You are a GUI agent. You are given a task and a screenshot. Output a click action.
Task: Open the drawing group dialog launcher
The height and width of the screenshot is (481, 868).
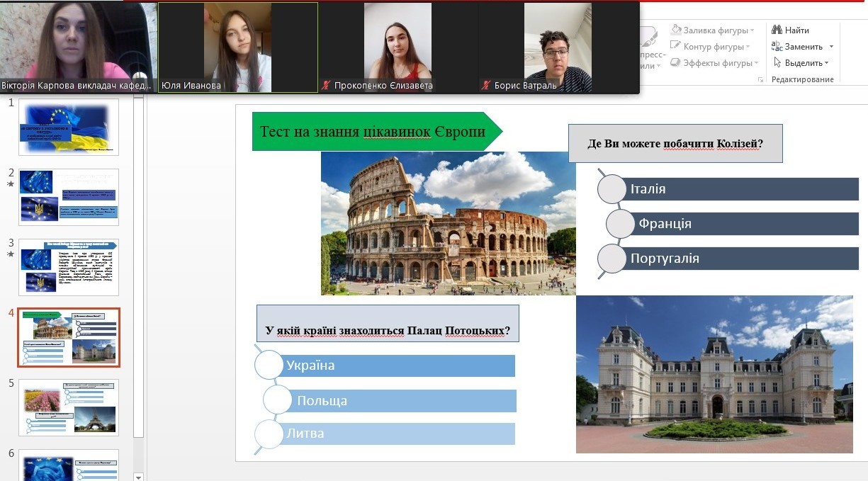[761, 80]
